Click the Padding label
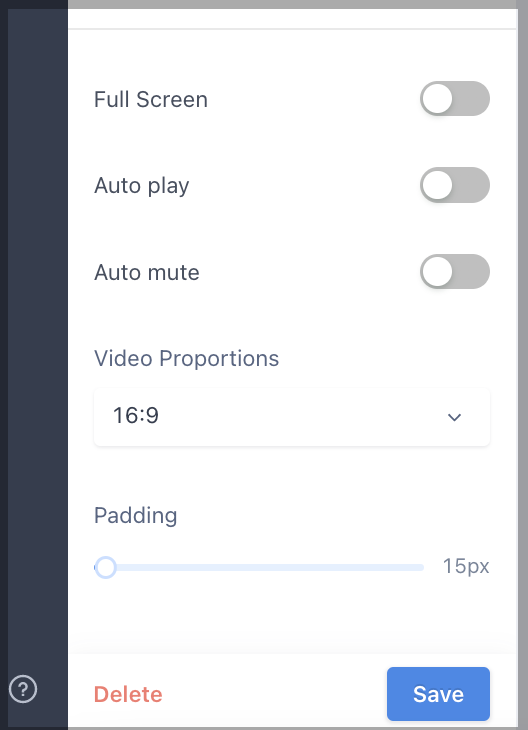 (x=135, y=516)
